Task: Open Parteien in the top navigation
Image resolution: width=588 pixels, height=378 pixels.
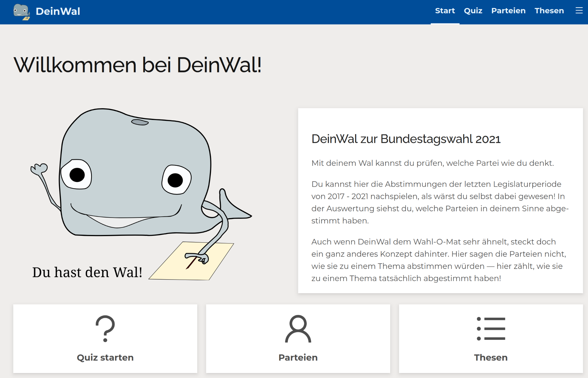Action: coord(508,11)
